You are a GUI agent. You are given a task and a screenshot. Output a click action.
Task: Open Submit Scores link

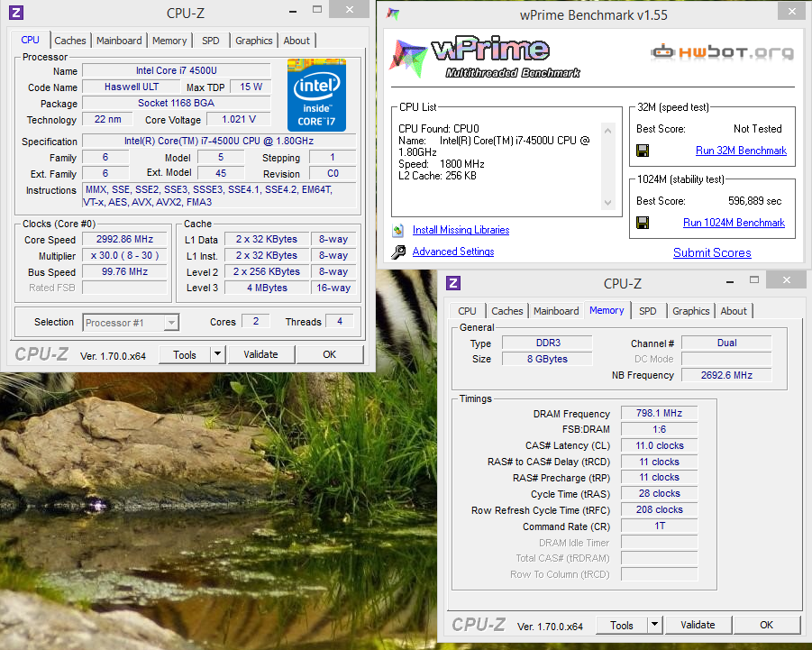click(712, 252)
